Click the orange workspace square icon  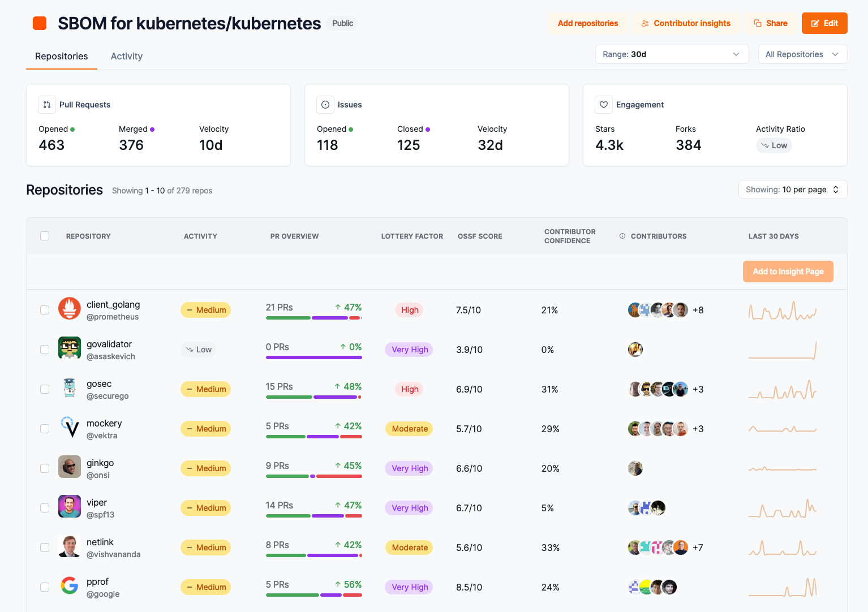coord(40,23)
